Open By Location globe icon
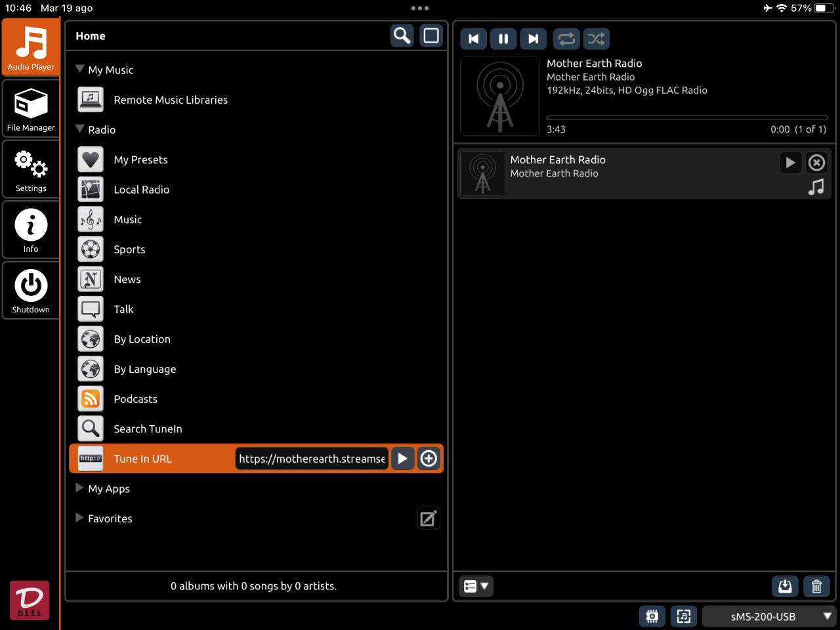The width and height of the screenshot is (840, 630). 91,339
